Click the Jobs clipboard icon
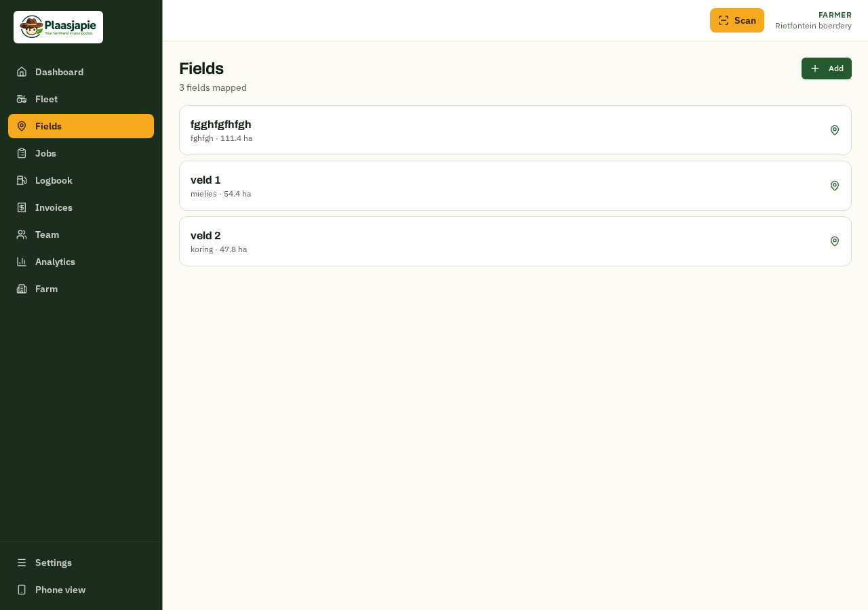Image resolution: width=868 pixels, height=610 pixels. [x=22, y=153]
